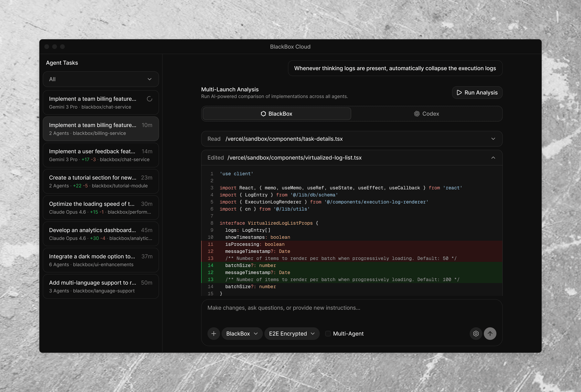Click the plus attachment icon

(214, 334)
